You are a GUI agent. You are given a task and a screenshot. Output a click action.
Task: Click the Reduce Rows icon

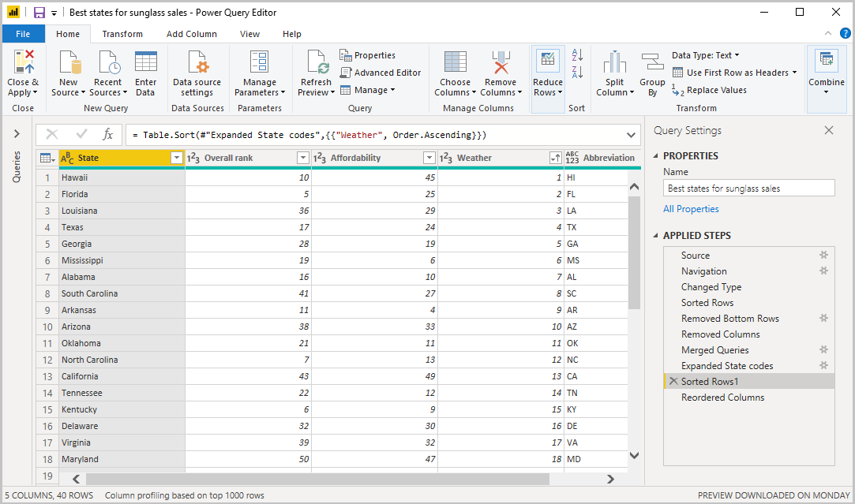point(548,61)
